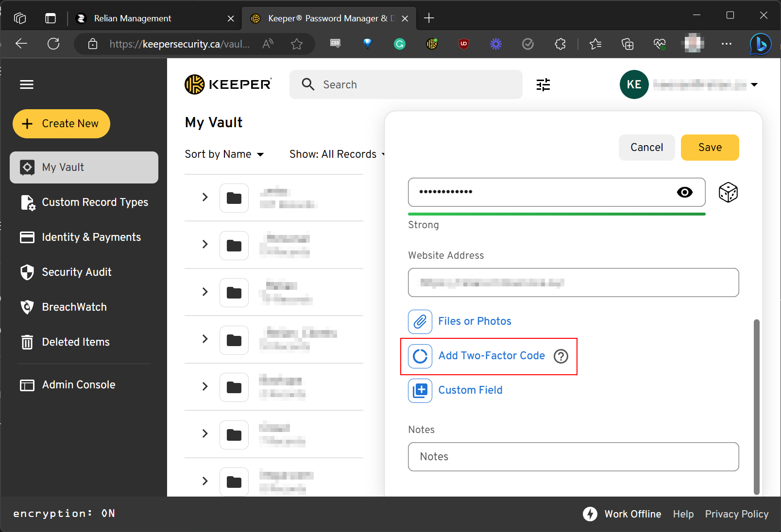Select My Vault in the sidebar
This screenshot has height=532, width=781.
click(x=84, y=167)
